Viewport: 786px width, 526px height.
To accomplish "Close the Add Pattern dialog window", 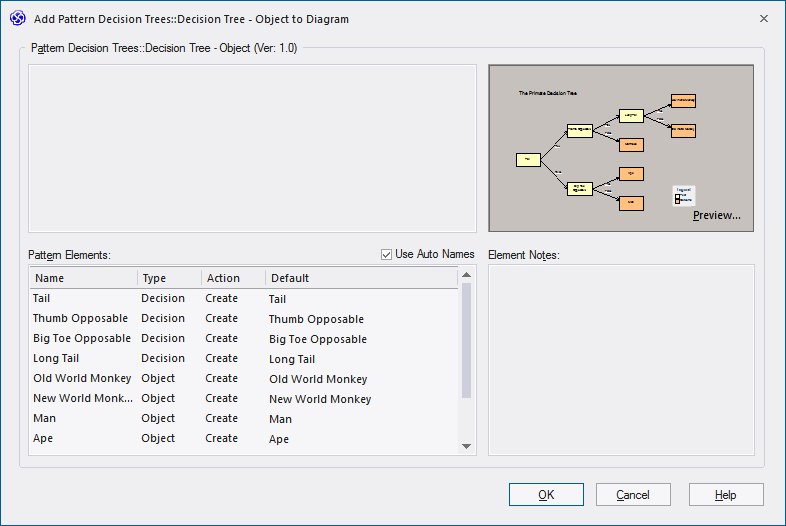I will (x=764, y=19).
